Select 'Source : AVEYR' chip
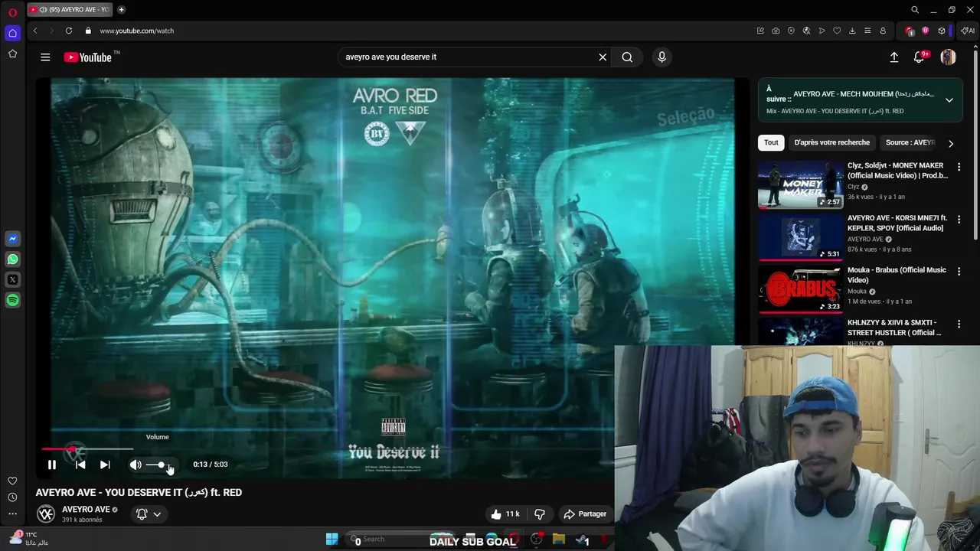This screenshot has height=551, width=980. [x=910, y=142]
